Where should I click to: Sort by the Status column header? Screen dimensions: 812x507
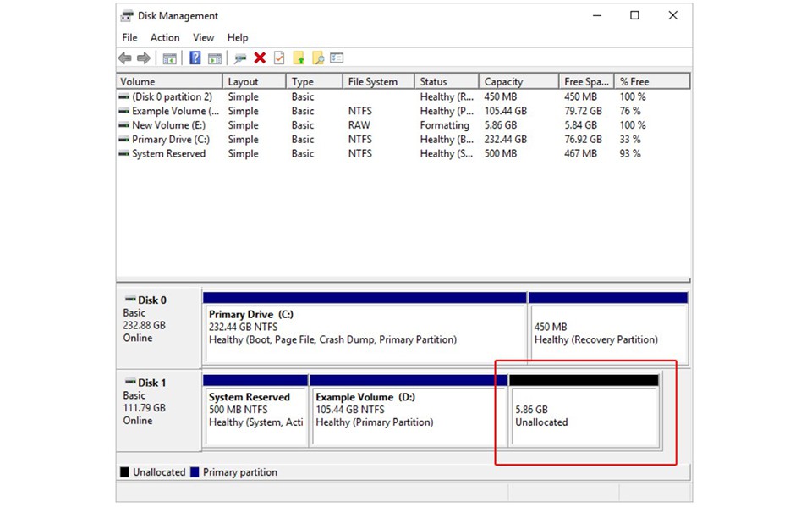coord(447,82)
